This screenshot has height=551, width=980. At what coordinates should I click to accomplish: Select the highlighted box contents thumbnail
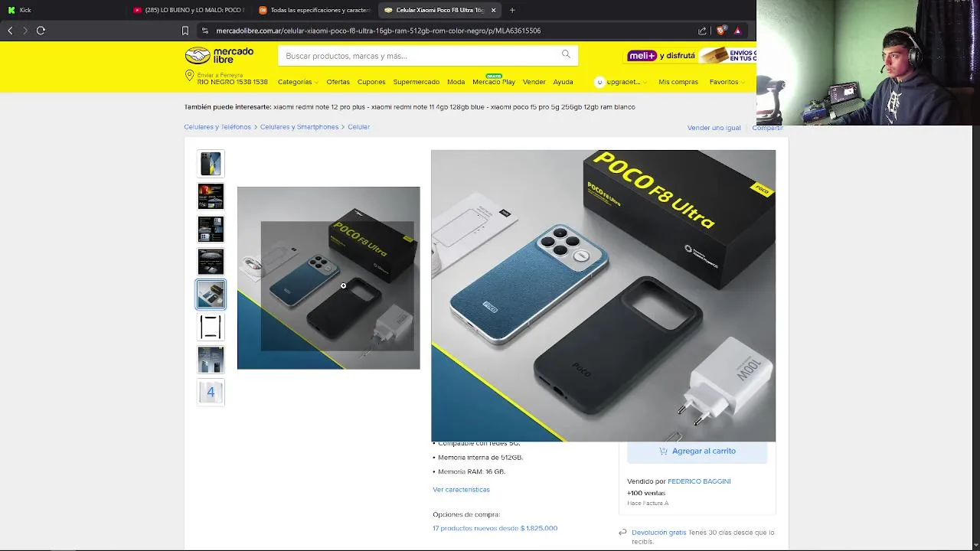(211, 295)
